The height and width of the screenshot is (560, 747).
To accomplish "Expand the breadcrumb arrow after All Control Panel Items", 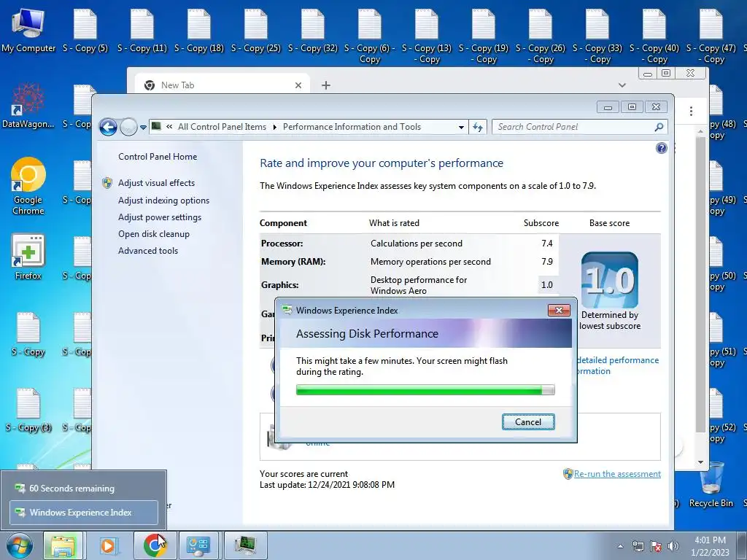I will coord(275,127).
